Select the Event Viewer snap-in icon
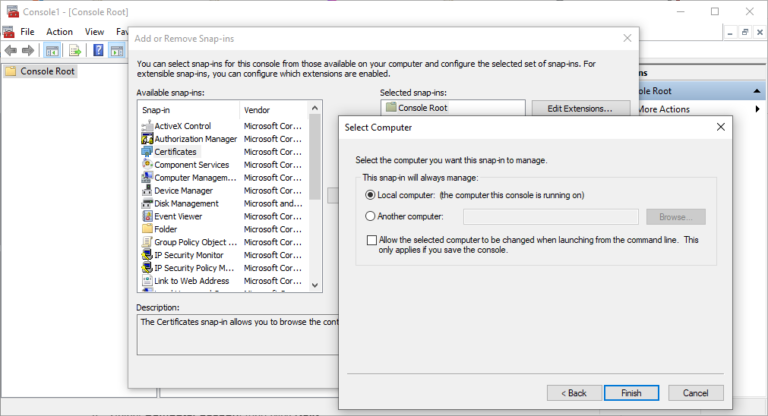The width and height of the screenshot is (768, 416). tap(146, 216)
